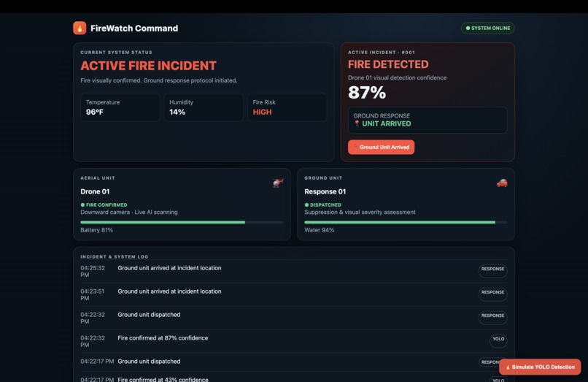Image resolution: width=588 pixels, height=382 pixels.
Task: Click the FIRE DETECTED heading
Action: (x=388, y=64)
